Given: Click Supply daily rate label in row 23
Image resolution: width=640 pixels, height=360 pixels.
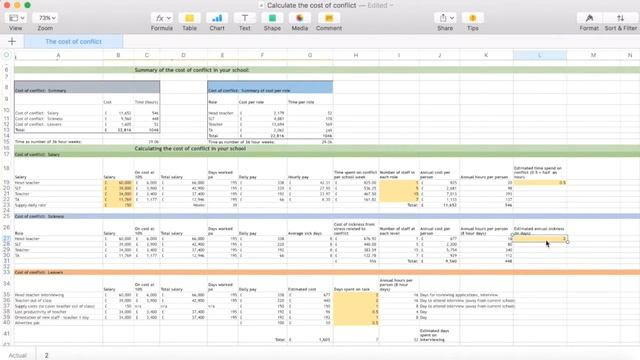Looking at the screenshot, I should pyautogui.click(x=31, y=205).
